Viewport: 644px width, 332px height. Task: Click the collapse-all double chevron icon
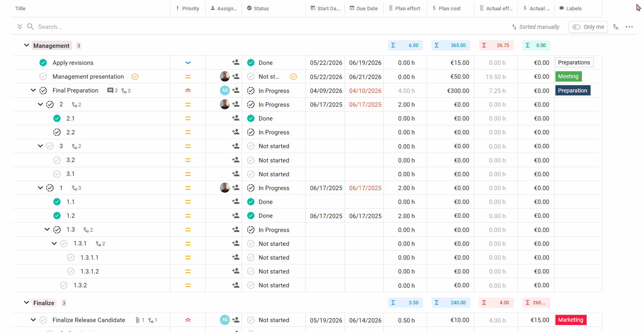tap(19, 26)
